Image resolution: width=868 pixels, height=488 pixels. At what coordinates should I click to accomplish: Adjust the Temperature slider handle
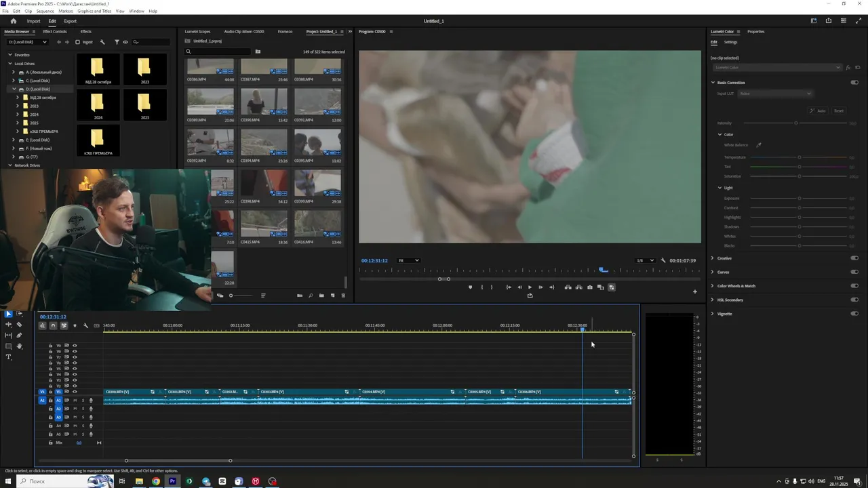pos(800,157)
